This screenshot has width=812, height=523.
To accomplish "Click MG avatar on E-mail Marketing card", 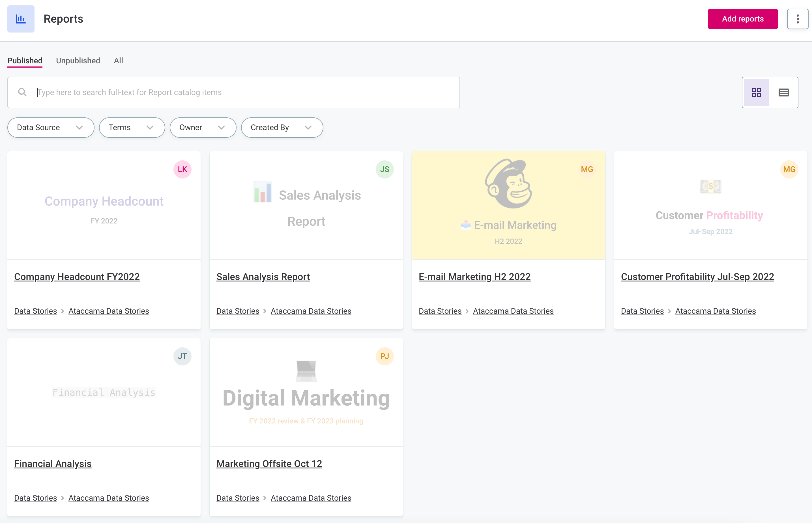I will 587,169.
